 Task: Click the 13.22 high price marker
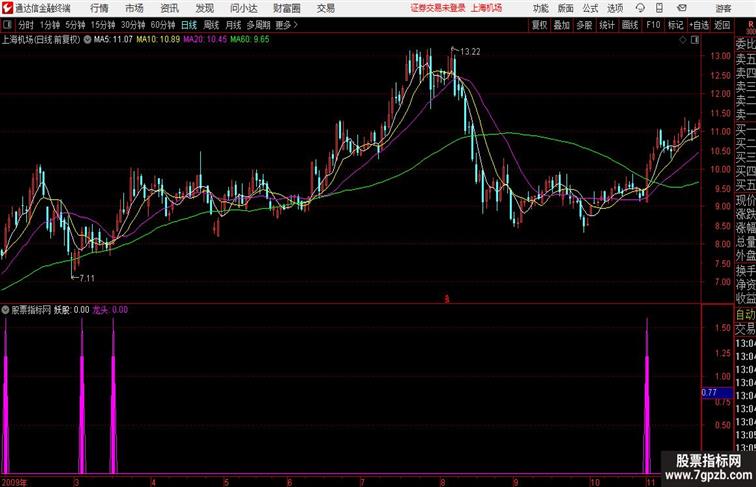click(470, 52)
